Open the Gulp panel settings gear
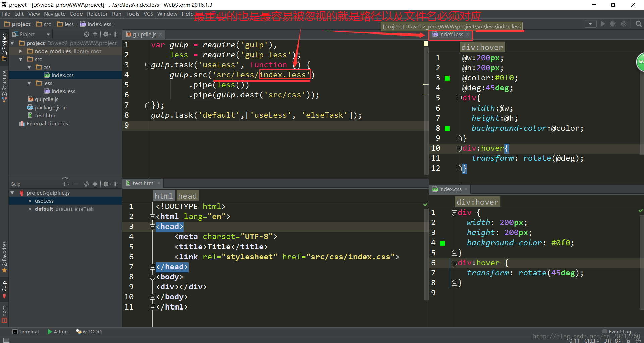644x343 pixels. click(x=107, y=184)
